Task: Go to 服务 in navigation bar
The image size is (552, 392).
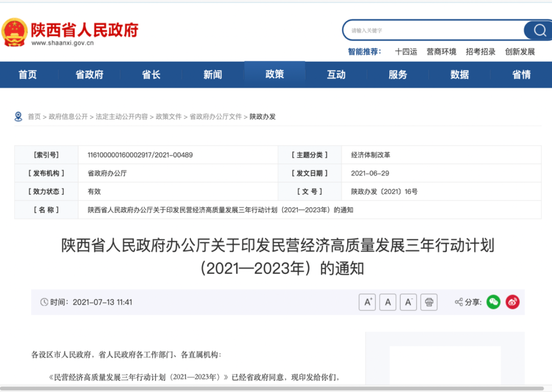Action: pyautogui.click(x=398, y=75)
